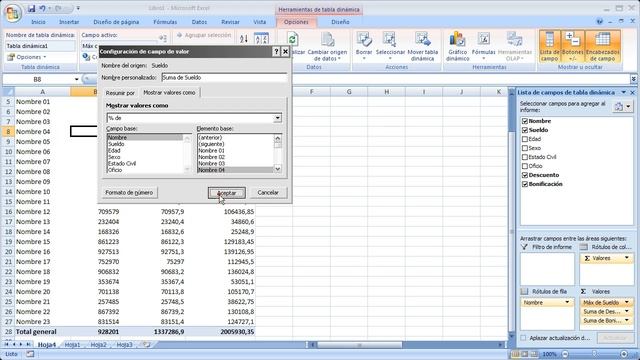This screenshot has height=360, width=640.
Task: Edit the Nombre personalizado field
Action: [224, 78]
